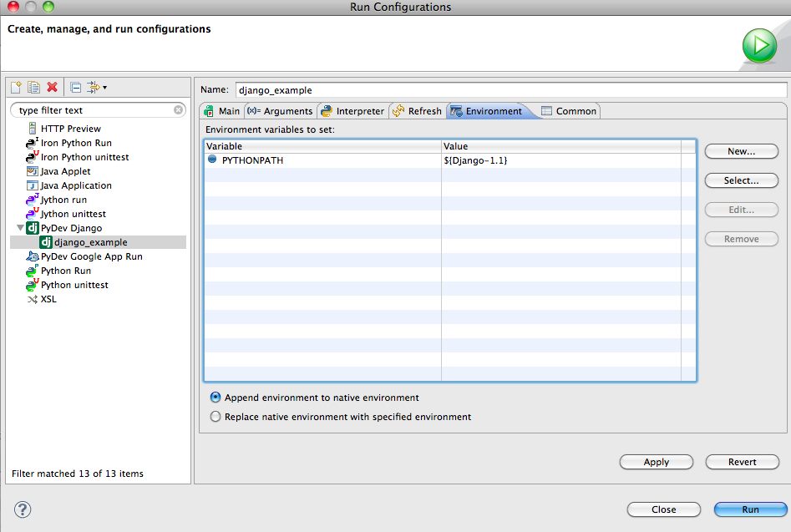Add a variable with the New button
Viewport: 791px width, 532px height.
point(740,151)
